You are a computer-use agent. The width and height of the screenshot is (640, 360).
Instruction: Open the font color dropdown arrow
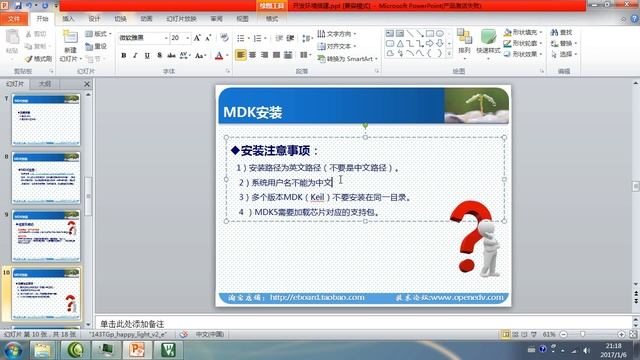227,56
